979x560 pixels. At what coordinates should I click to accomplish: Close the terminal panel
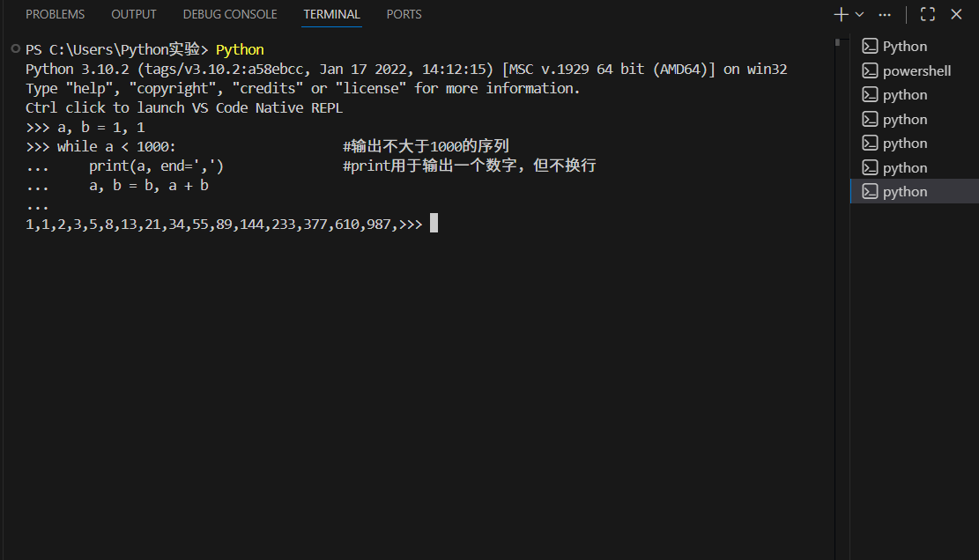956,14
